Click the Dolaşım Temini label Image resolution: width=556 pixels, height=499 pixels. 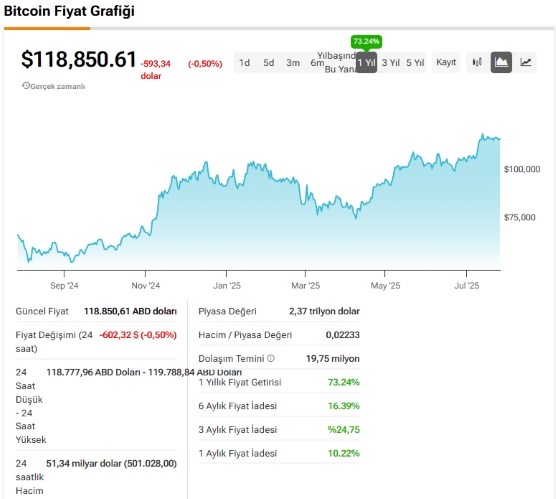(231, 359)
